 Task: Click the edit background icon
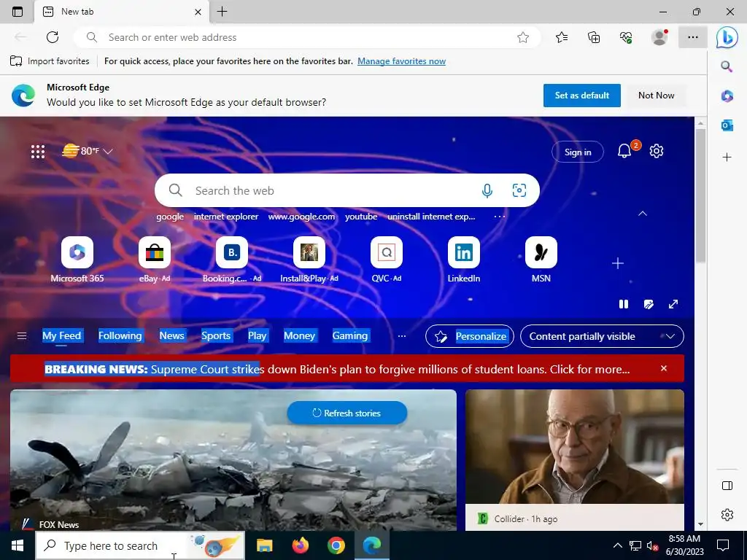click(x=649, y=304)
